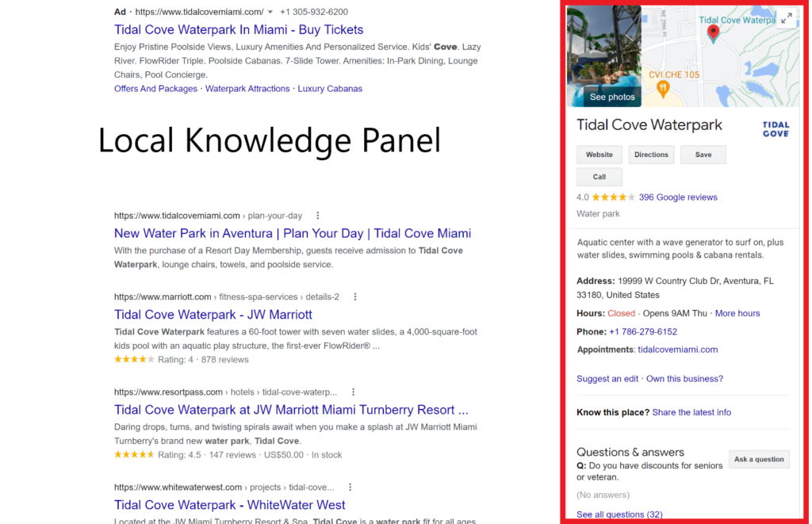812x524 pixels.
Task: Click the Questions & answers heading
Action: (630, 452)
